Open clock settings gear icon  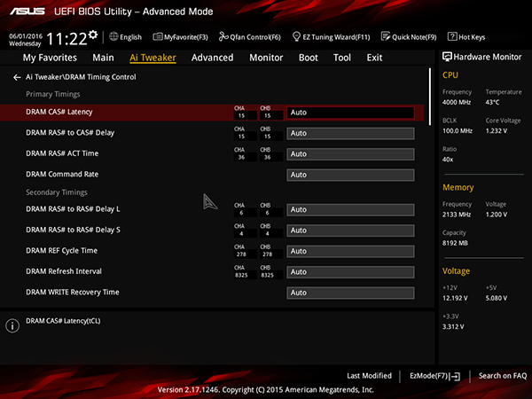[93, 35]
